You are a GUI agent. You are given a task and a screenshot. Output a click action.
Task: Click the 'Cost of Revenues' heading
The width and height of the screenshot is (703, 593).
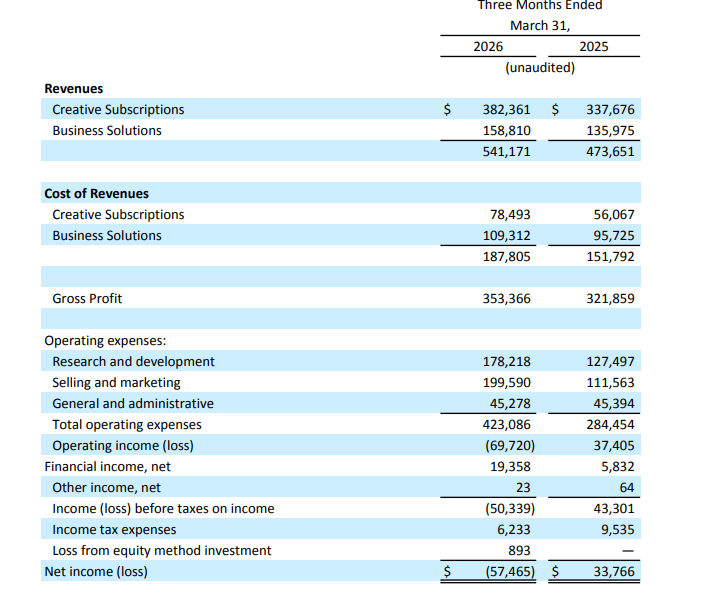point(96,194)
